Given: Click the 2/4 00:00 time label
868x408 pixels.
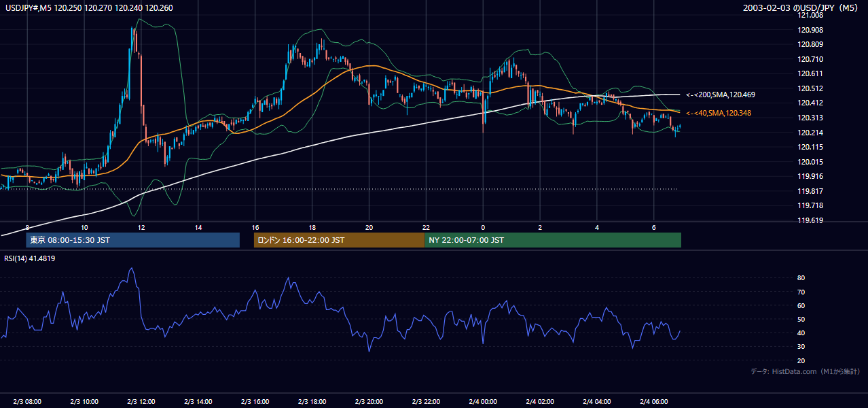Looking at the screenshot, I should coord(483,402).
